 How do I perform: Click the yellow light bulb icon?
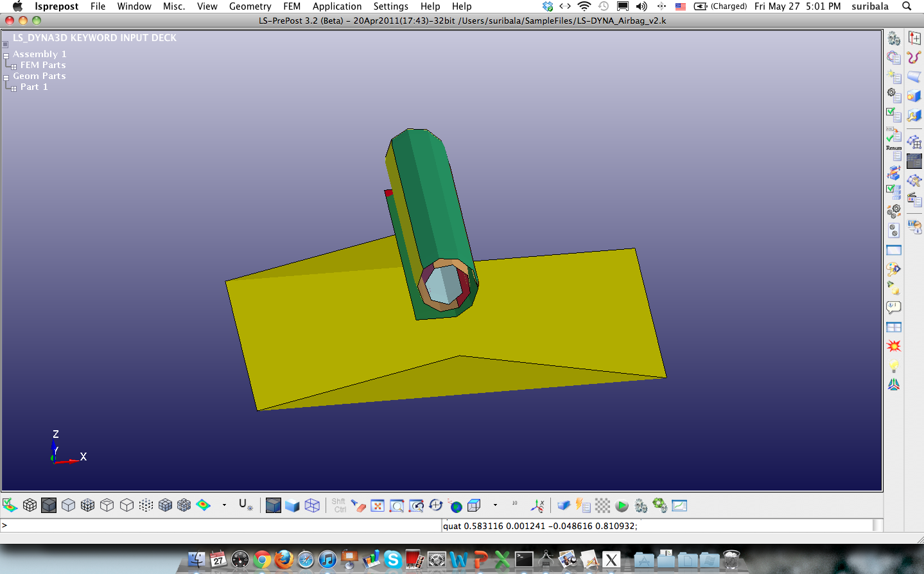point(894,366)
